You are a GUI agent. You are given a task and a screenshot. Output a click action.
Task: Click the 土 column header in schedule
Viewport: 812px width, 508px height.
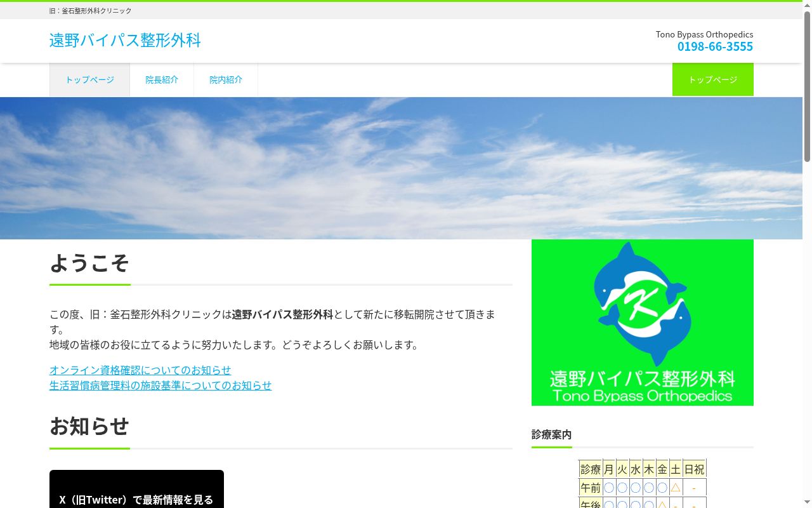tap(676, 469)
